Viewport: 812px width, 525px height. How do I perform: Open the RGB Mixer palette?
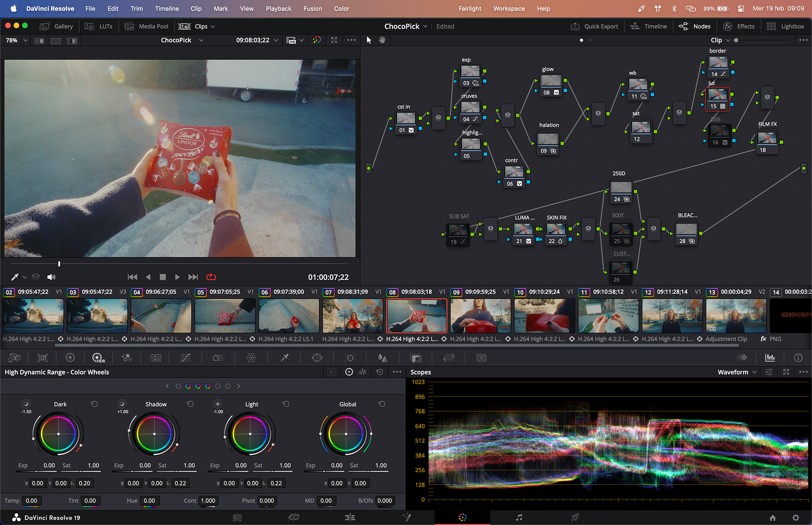126,358
